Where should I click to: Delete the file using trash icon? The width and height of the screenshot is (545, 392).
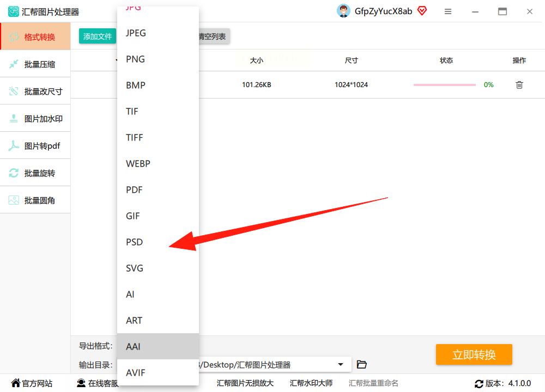pyautogui.click(x=519, y=85)
